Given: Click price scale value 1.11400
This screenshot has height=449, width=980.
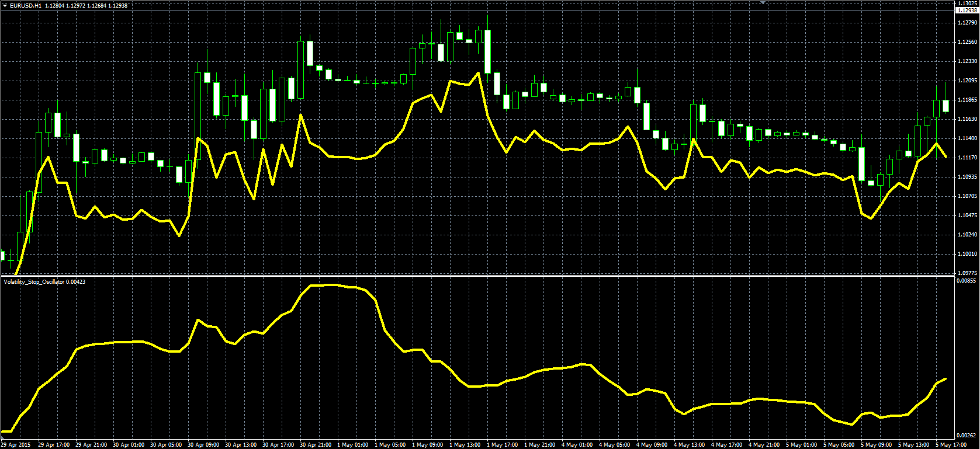Looking at the screenshot, I should coord(967,138).
